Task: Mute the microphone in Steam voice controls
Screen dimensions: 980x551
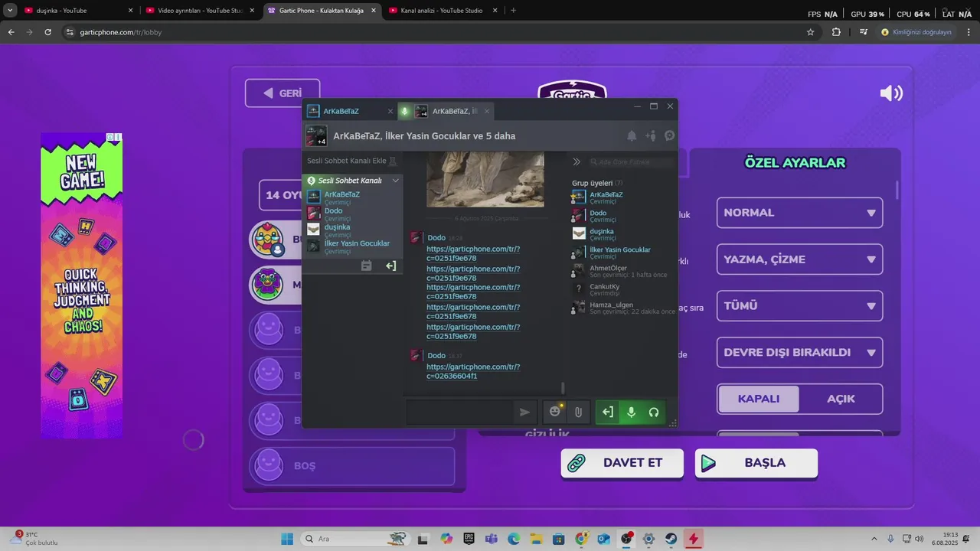Action: coord(631,412)
